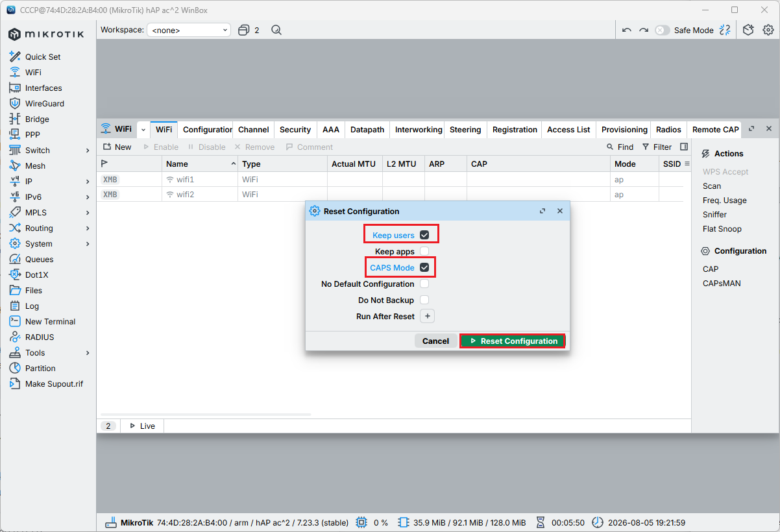Open WinBox settings gear icon

pyautogui.click(x=768, y=30)
